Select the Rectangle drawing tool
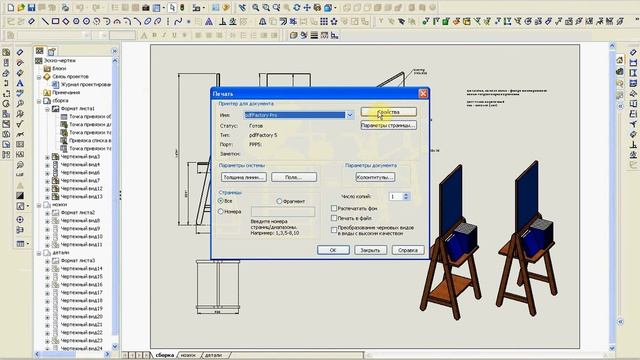 pyautogui.click(x=56, y=21)
